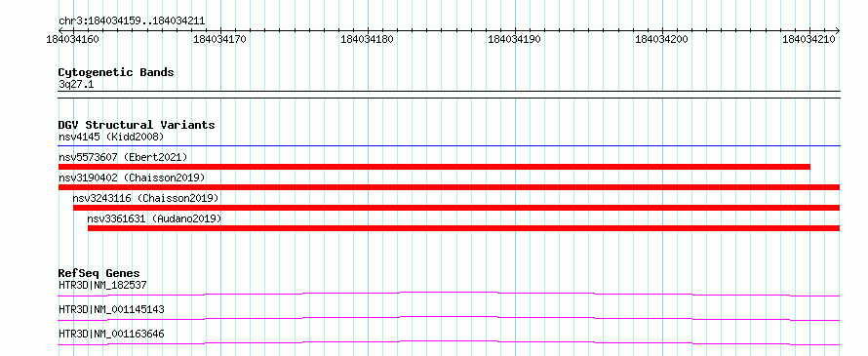The width and height of the screenshot is (868, 356).
Task: Open the nsv5573607 (Ebert2021) variant label
Action: 123,157
